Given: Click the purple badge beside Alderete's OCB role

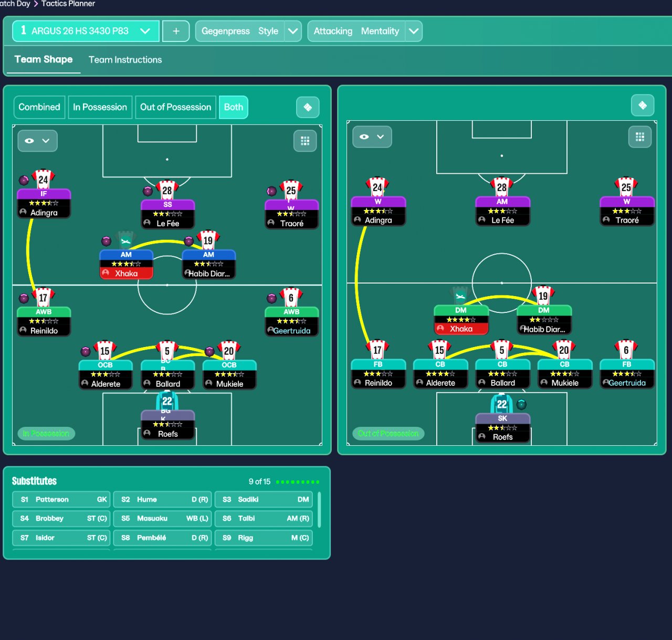Looking at the screenshot, I should (86, 351).
